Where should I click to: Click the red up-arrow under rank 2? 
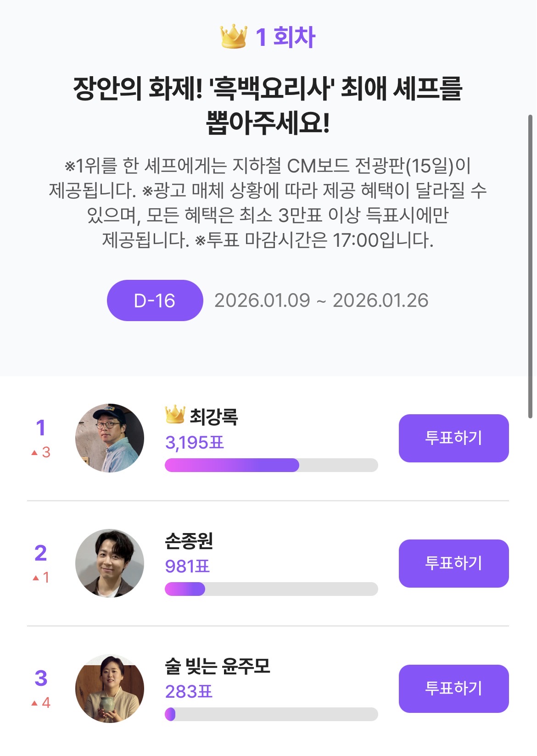pyautogui.click(x=36, y=578)
